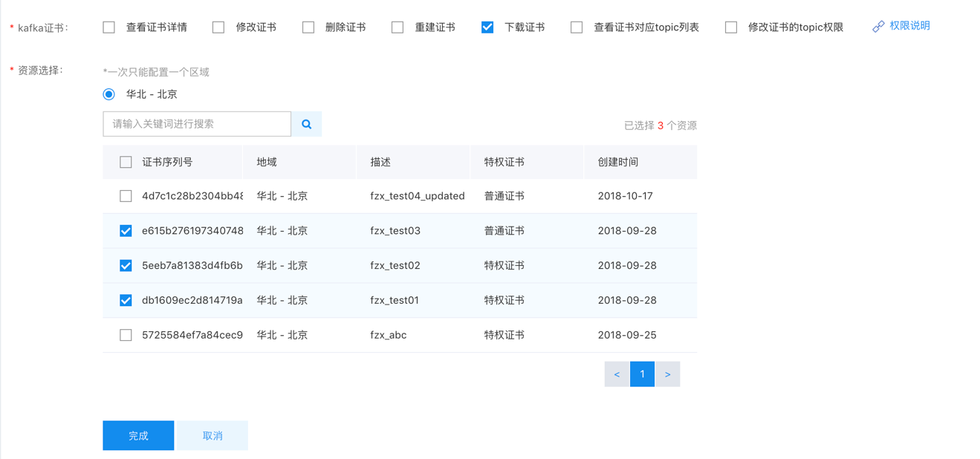
Task: Go to previous page arrow
Action: click(x=617, y=374)
